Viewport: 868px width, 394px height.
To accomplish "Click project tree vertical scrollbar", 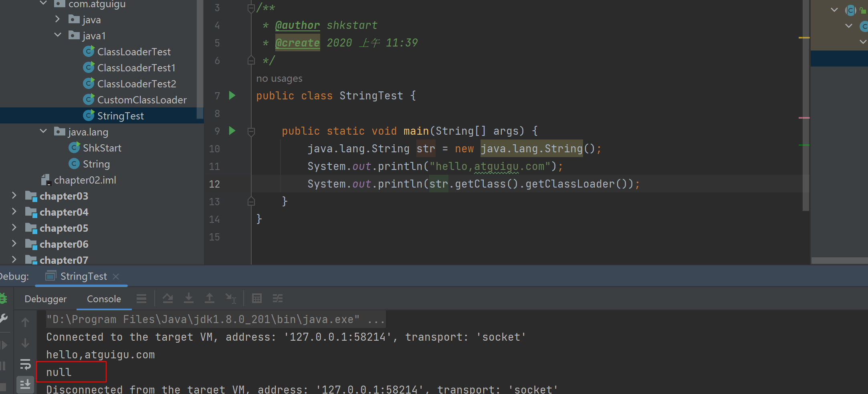I will pyautogui.click(x=200, y=59).
